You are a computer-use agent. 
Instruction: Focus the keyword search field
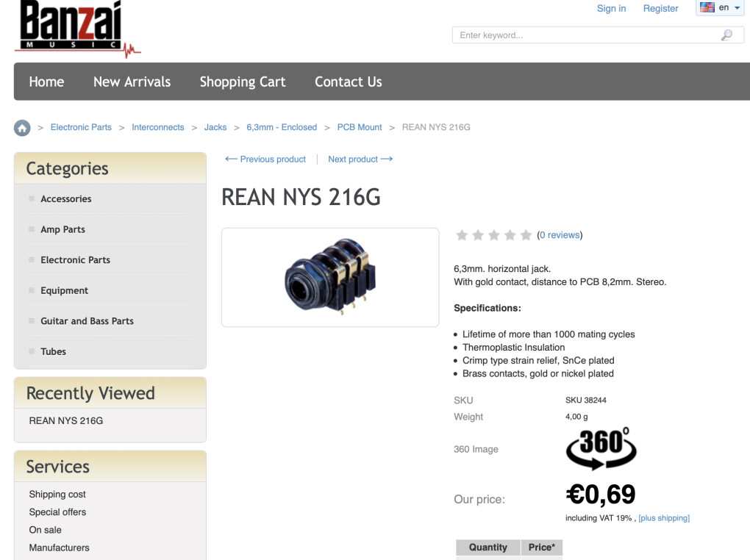(598, 35)
